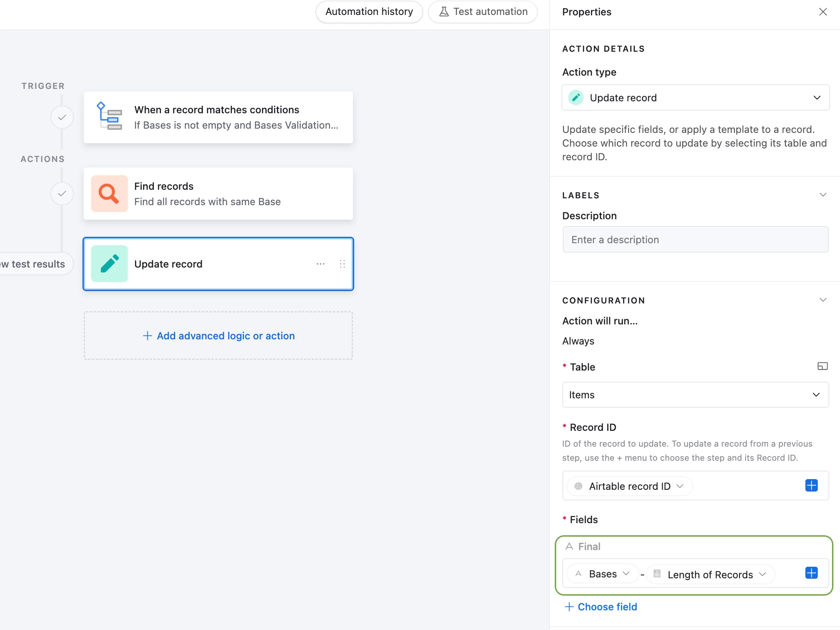Click the trigger step checkmark circle

click(x=62, y=117)
